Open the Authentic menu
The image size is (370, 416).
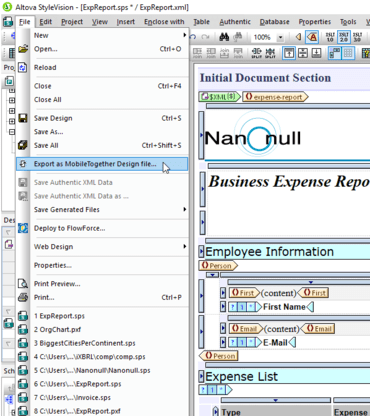tap(235, 22)
